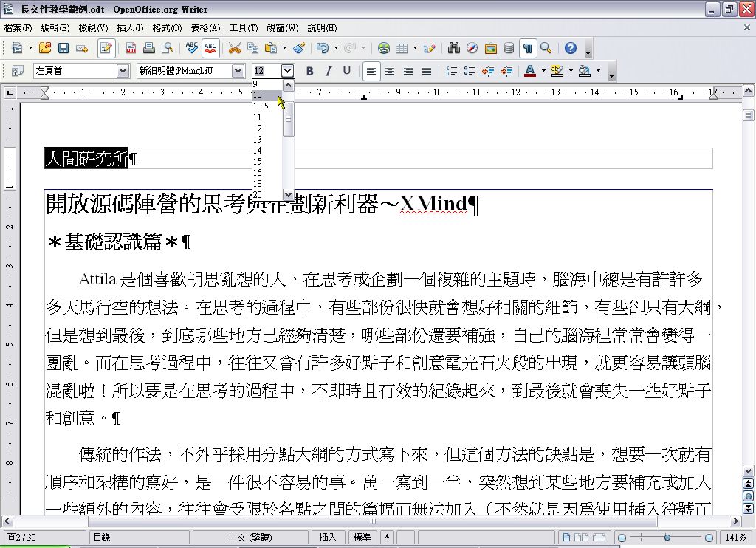Center the text horizontally
The width and height of the screenshot is (756, 548).
pos(390,72)
